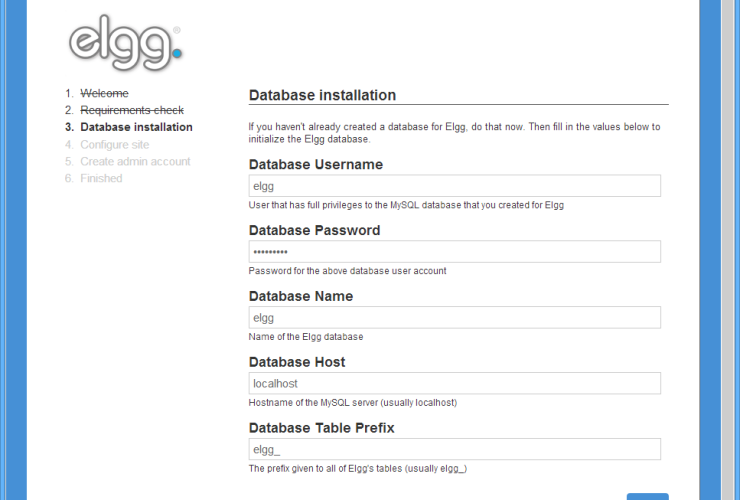740x500 pixels.
Task: Click the Database Host field containing localhost
Action: pos(454,384)
